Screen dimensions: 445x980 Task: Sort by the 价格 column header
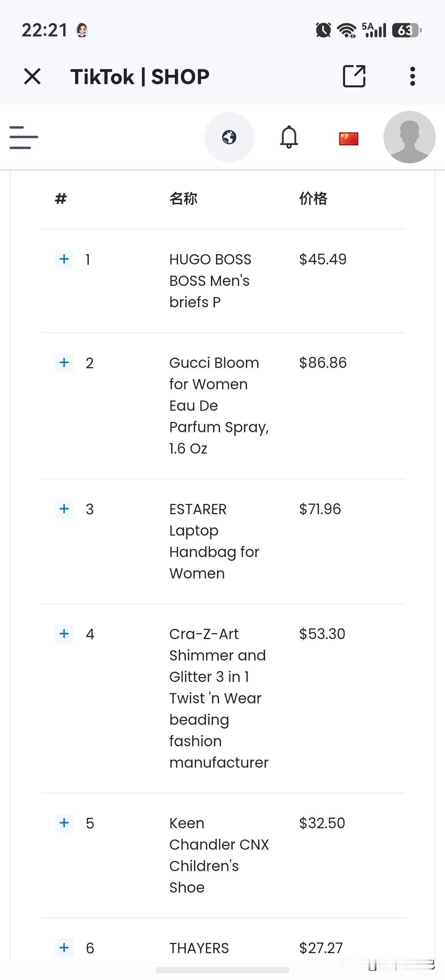(x=313, y=199)
